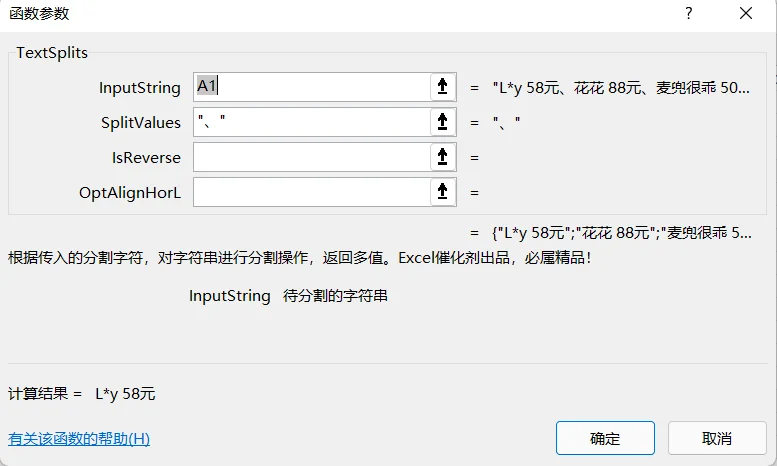Click the InputString parameter label
Screen dimensions: 777x466
tap(140, 88)
